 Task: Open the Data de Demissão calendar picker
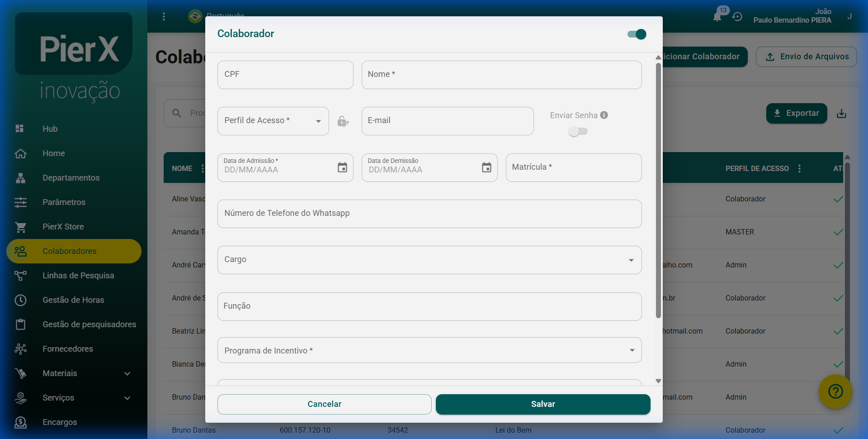click(x=486, y=167)
